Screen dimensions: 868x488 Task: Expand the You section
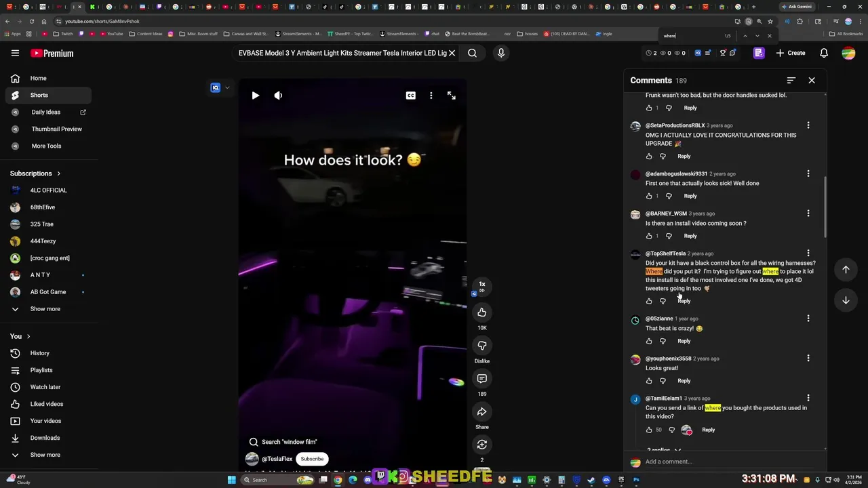(20, 336)
